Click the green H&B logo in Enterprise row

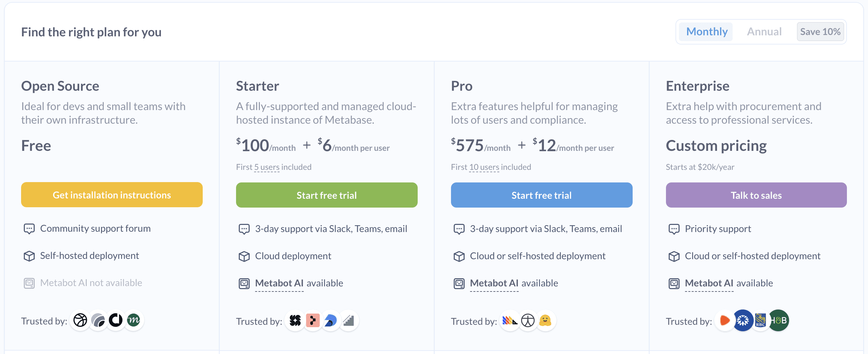coord(780,320)
